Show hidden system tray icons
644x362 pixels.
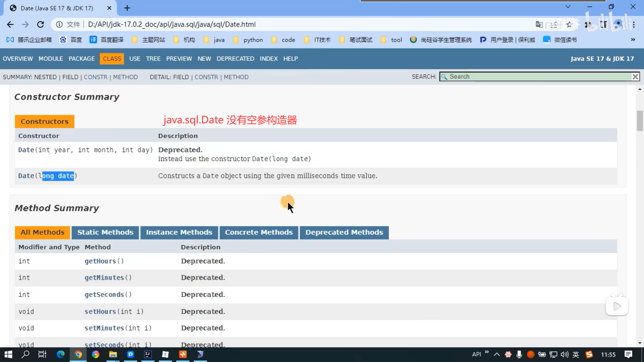(497, 354)
